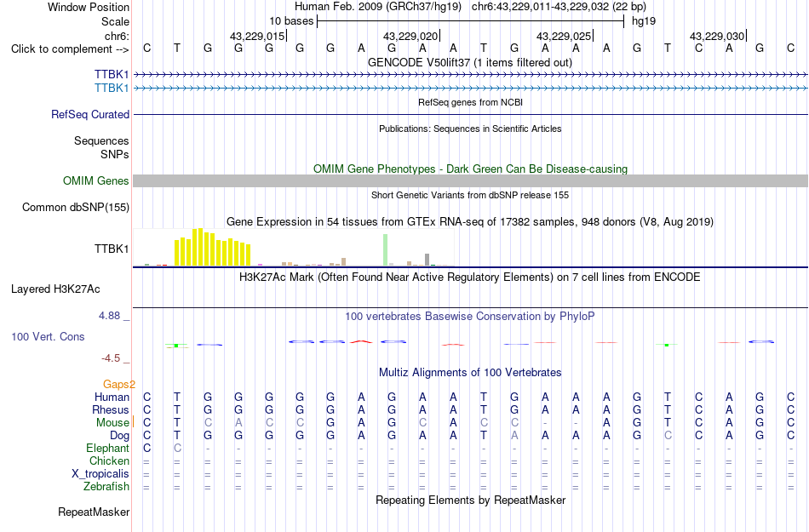Click the 'RefSeq genes from NCBI' title
The height and width of the screenshot is (532, 809).
(x=470, y=102)
